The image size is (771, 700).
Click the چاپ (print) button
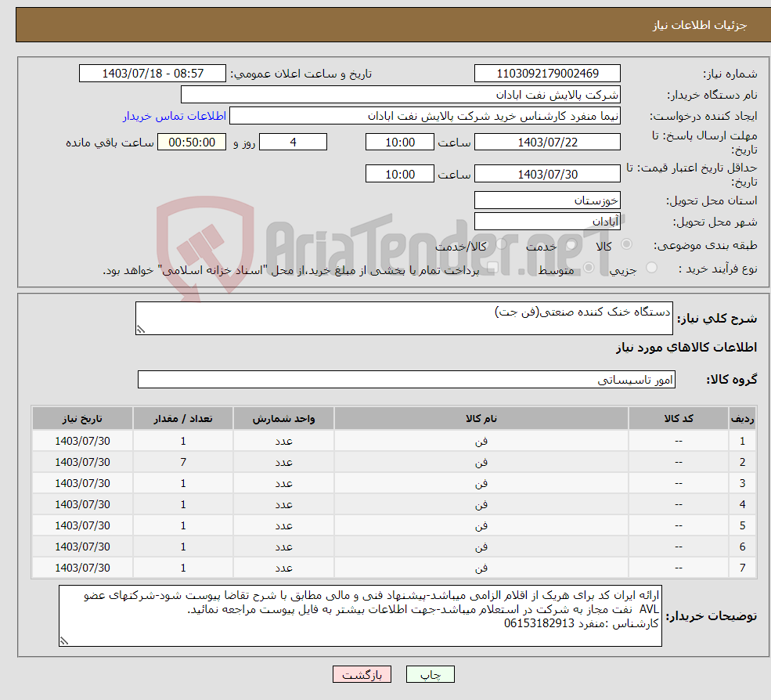(x=430, y=674)
